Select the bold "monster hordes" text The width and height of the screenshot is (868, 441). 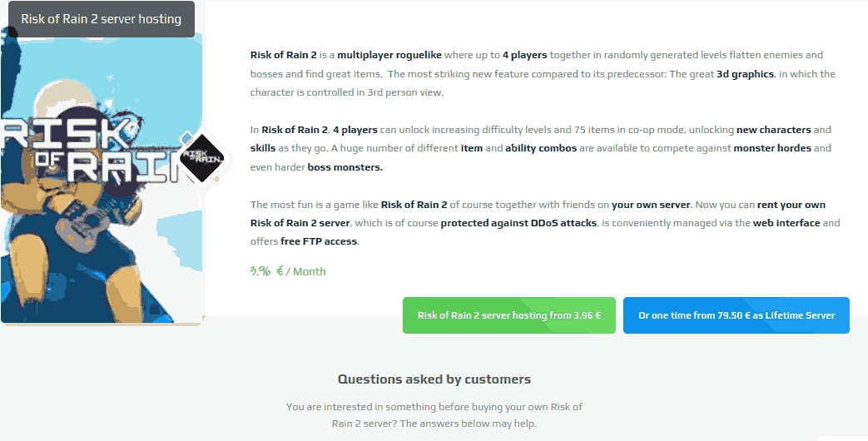coord(771,148)
